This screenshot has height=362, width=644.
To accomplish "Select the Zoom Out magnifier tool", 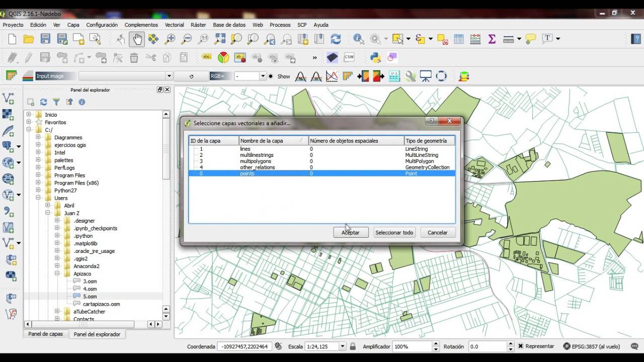I will click(187, 39).
